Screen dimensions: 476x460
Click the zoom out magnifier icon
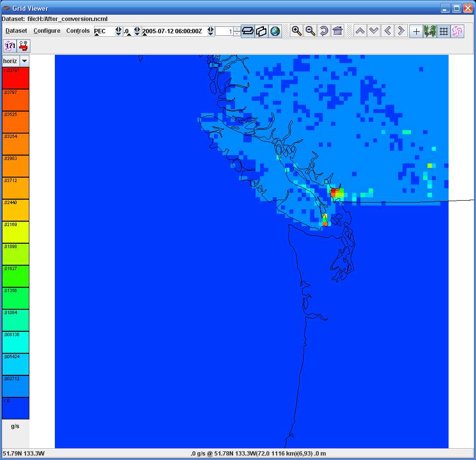coord(310,31)
